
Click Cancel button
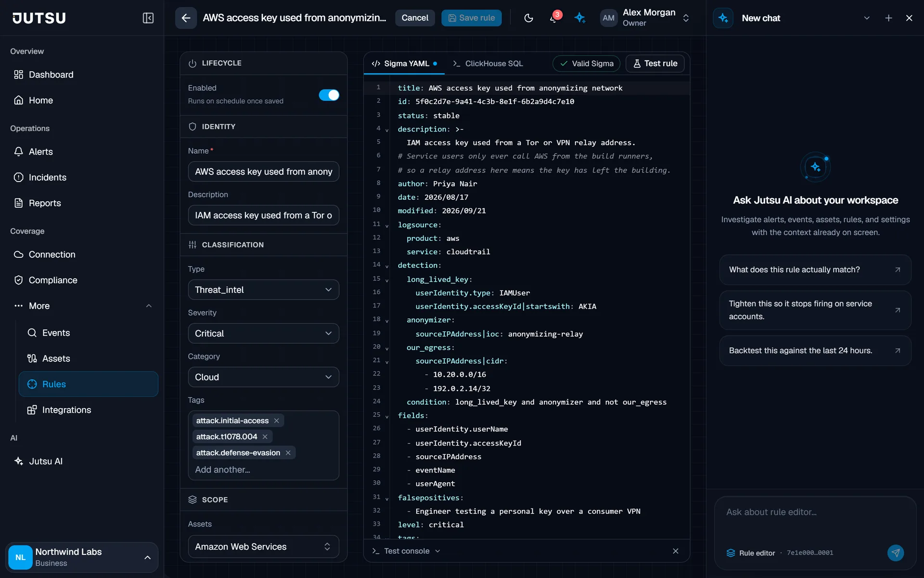[x=415, y=18]
